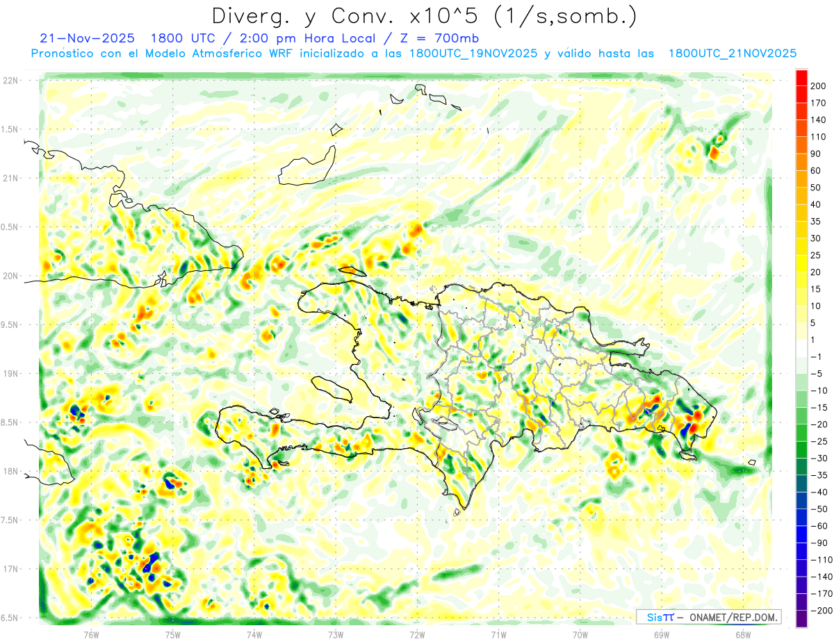Select the "-30" colorbar value
This screenshot has height=644, width=834.
pos(818,459)
